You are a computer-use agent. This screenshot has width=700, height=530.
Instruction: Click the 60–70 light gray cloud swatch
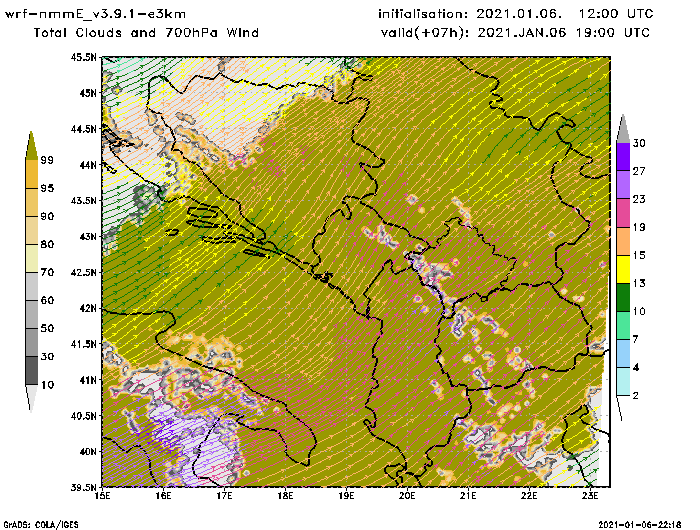[32, 286]
